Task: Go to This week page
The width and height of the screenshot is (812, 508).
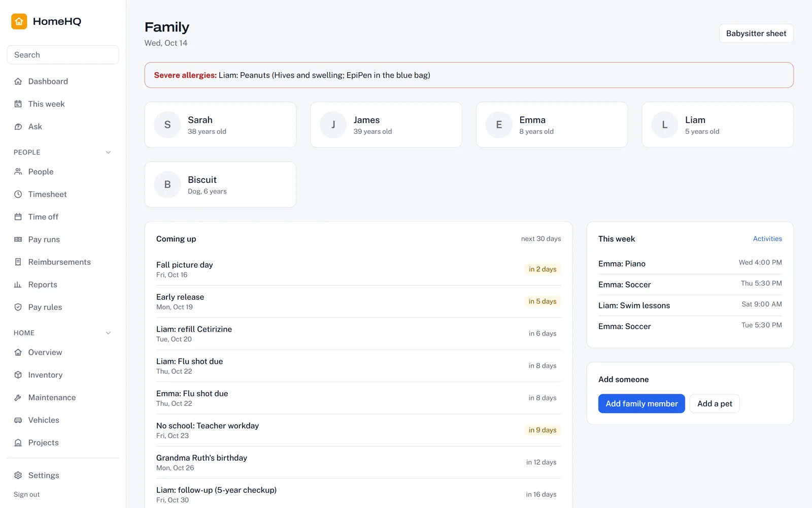Action: pos(63,104)
